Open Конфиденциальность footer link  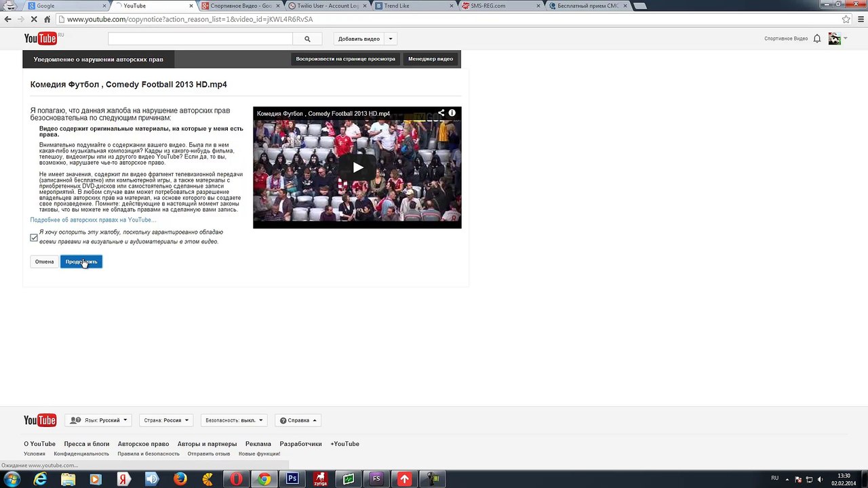pyautogui.click(x=81, y=454)
